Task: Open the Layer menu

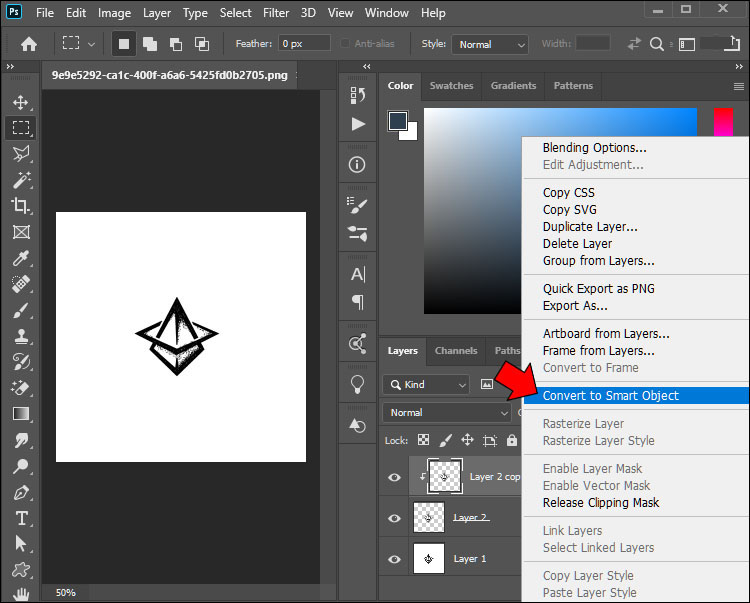Action: click(x=157, y=13)
